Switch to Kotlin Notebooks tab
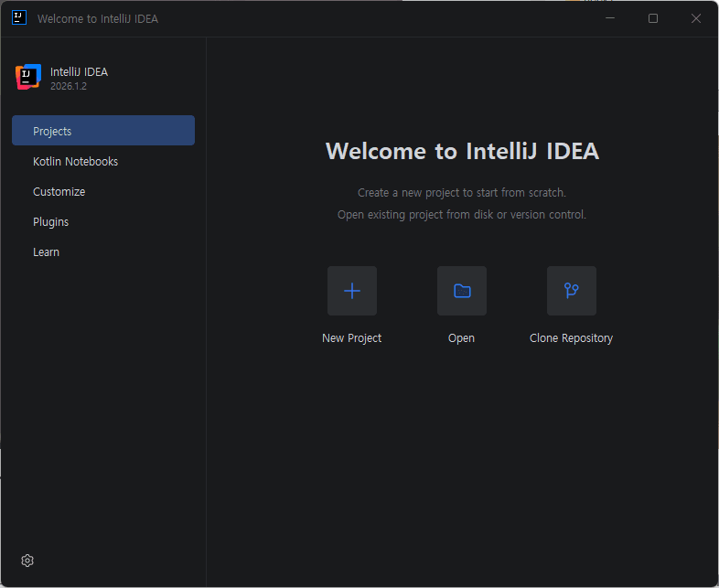This screenshot has height=588, width=719. (x=103, y=161)
